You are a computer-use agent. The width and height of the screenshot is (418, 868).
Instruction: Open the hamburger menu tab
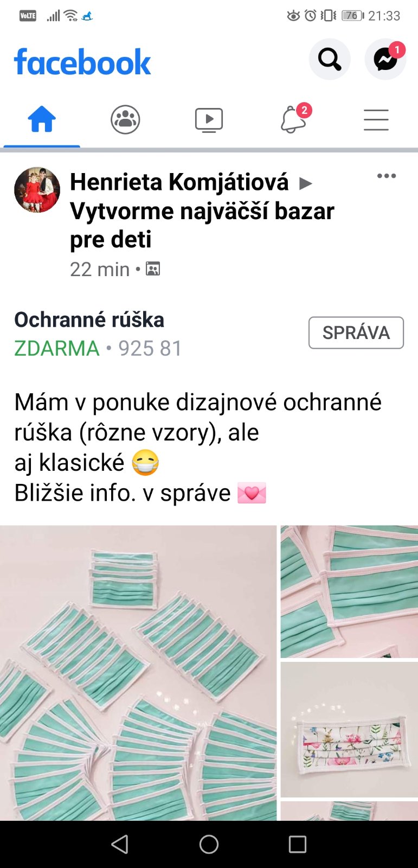(376, 120)
